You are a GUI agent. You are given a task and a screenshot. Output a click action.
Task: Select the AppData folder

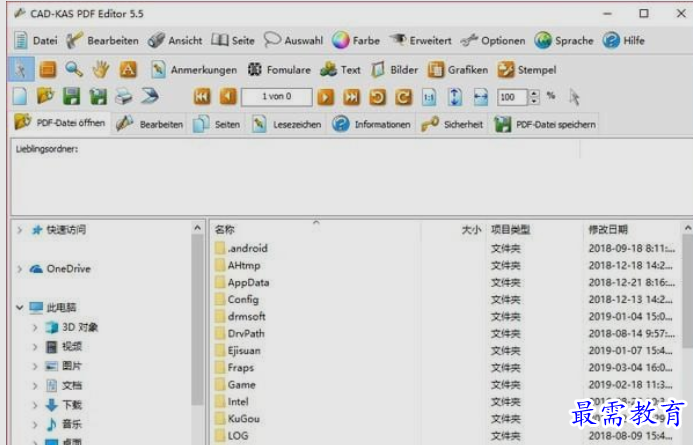242,282
